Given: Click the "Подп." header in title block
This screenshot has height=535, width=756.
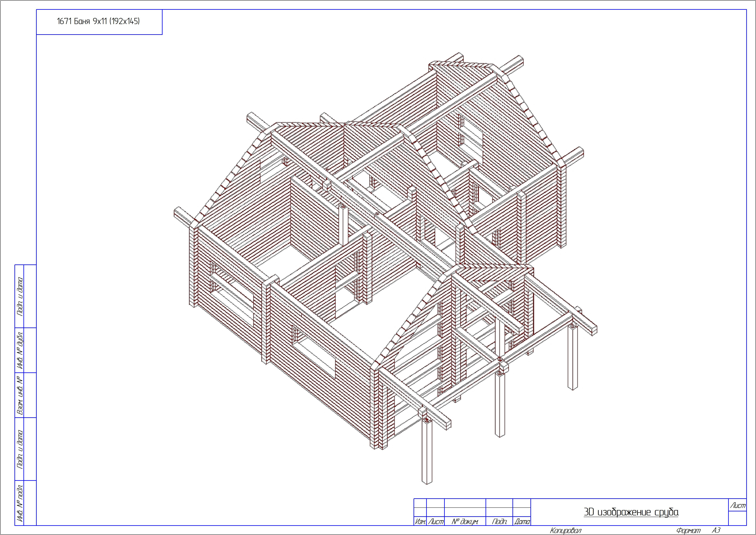Looking at the screenshot, I should tap(499, 522).
